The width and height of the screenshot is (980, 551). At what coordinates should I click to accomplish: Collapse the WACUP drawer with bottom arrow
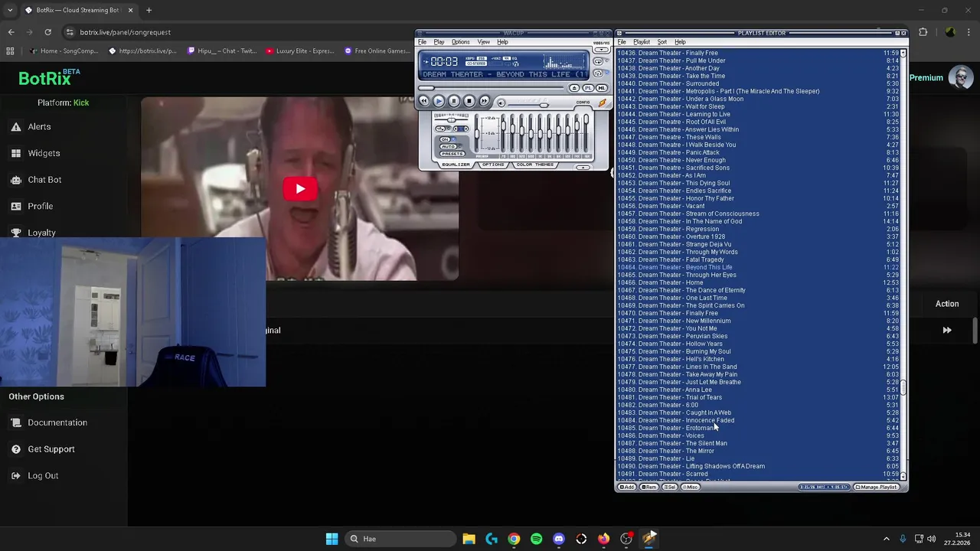583,168
